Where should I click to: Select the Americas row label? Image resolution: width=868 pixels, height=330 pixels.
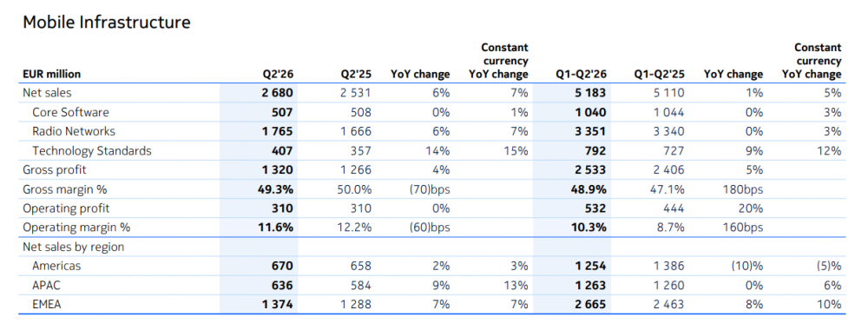pos(56,266)
